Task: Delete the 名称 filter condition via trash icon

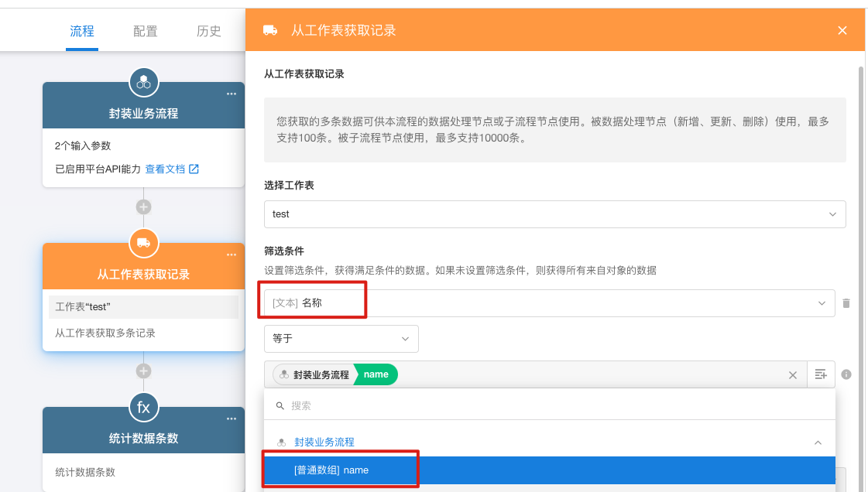Action: pyautogui.click(x=846, y=303)
